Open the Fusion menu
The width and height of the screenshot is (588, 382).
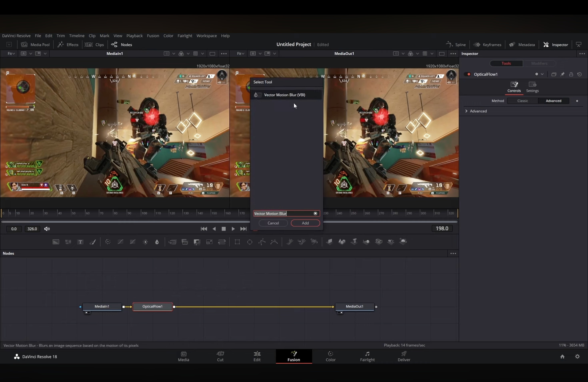[x=153, y=36]
